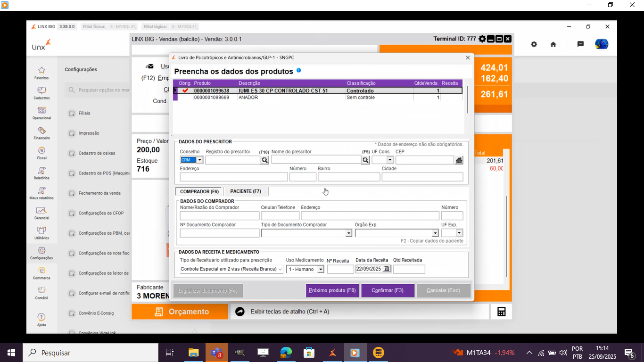644x362 pixels.
Task: Click the Registro do prescritor field
Action: pyautogui.click(x=233, y=160)
